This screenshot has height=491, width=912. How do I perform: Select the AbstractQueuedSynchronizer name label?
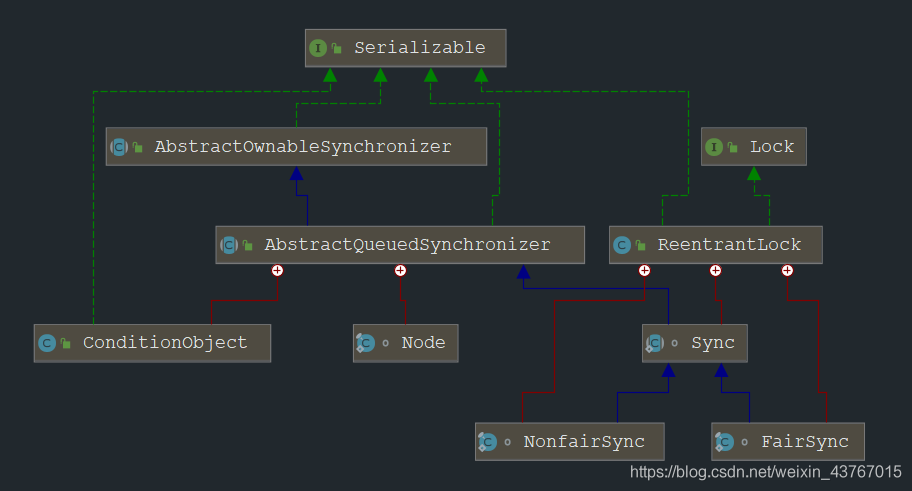coord(407,245)
